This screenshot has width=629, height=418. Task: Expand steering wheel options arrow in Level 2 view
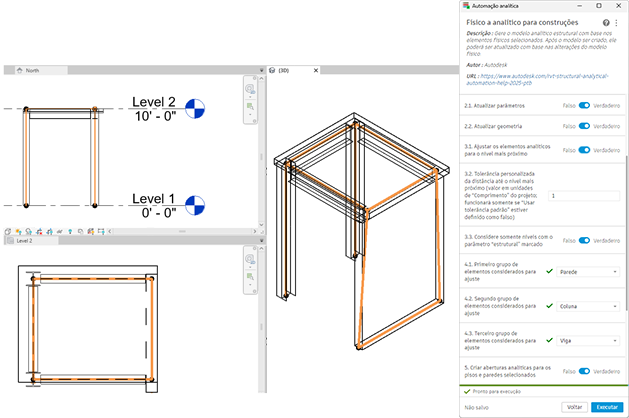pyautogui.click(x=250, y=267)
